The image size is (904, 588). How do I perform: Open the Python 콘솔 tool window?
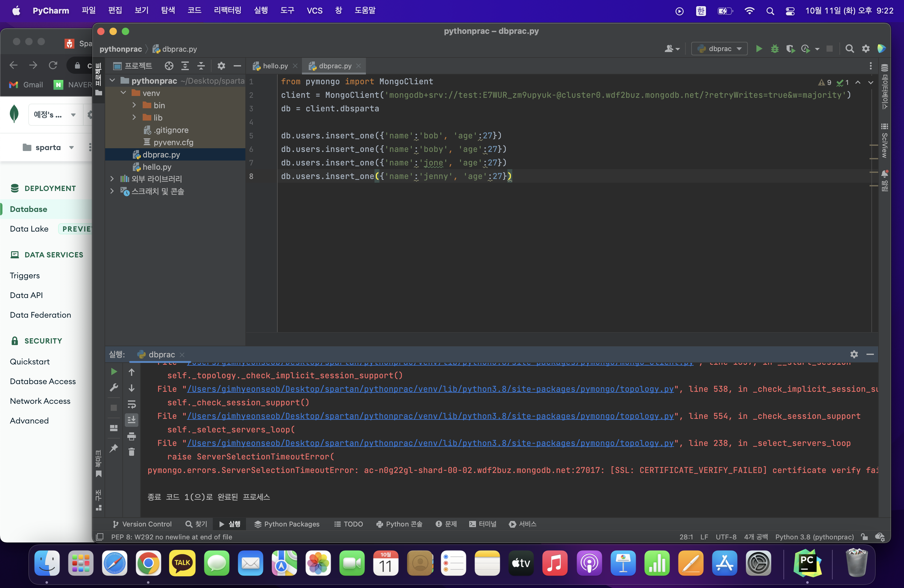399,524
